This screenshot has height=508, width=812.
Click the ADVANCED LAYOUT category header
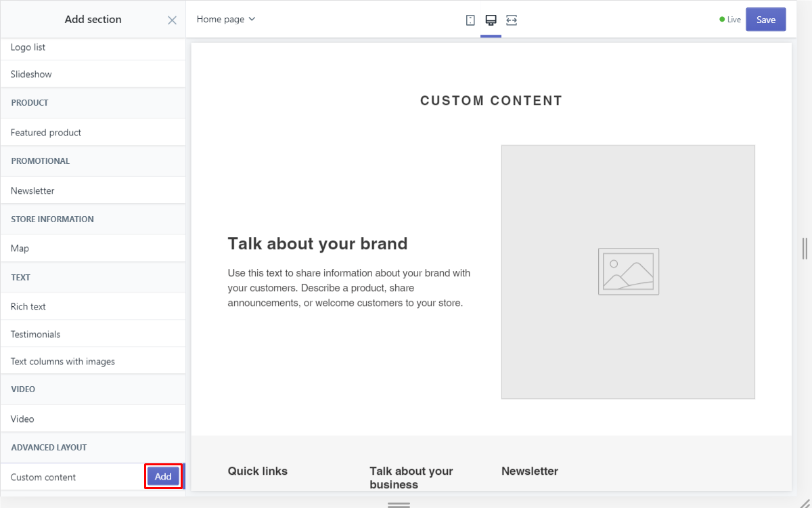coord(93,448)
